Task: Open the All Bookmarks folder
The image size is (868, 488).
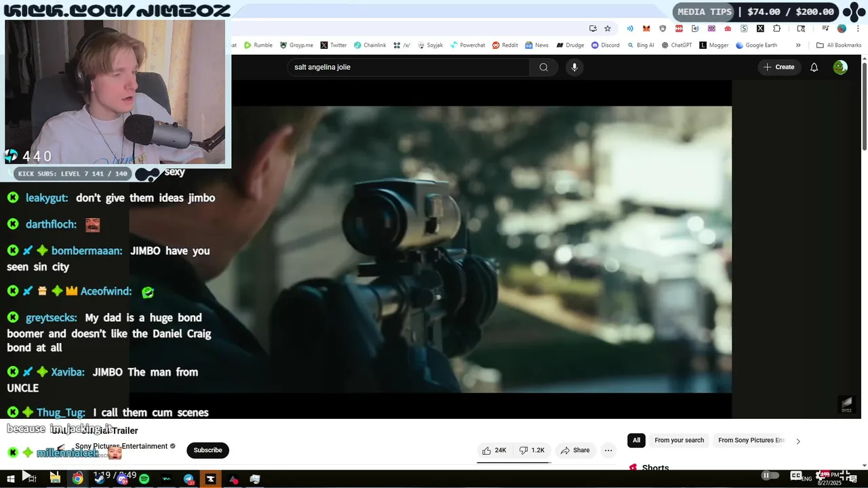Action: [x=839, y=45]
